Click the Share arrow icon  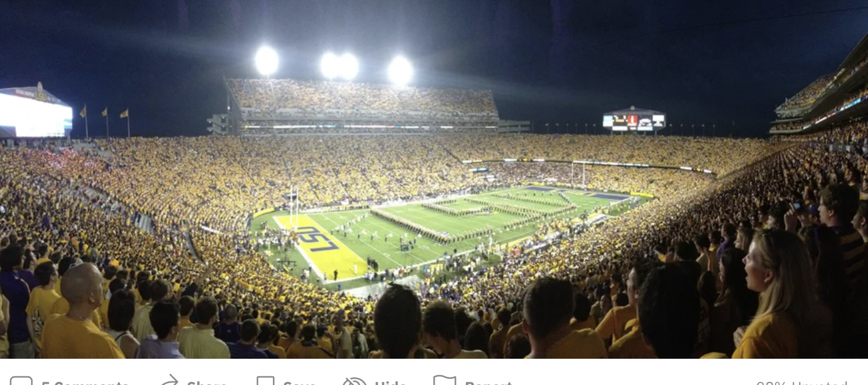coord(170,381)
